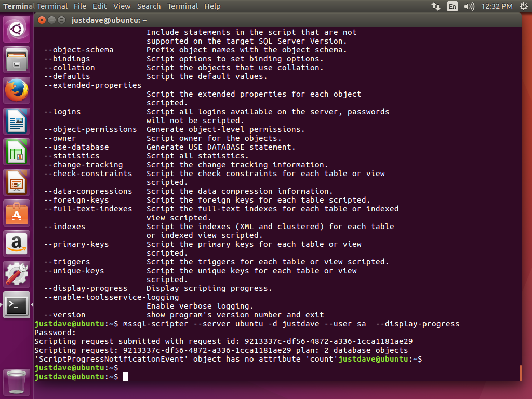The height and width of the screenshot is (399, 532).
Task: Open the Help menu
Action: pos(212,6)
